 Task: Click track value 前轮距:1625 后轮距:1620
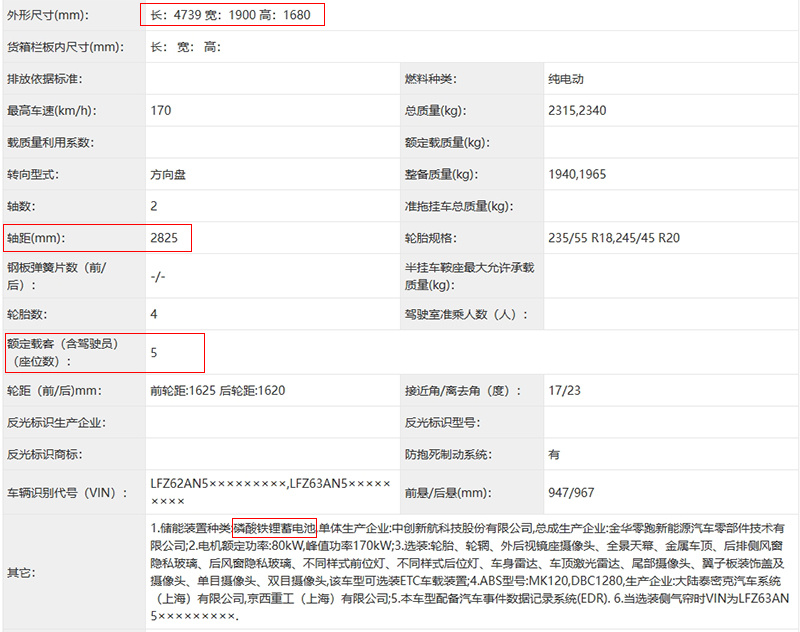(x=218, y=391)
